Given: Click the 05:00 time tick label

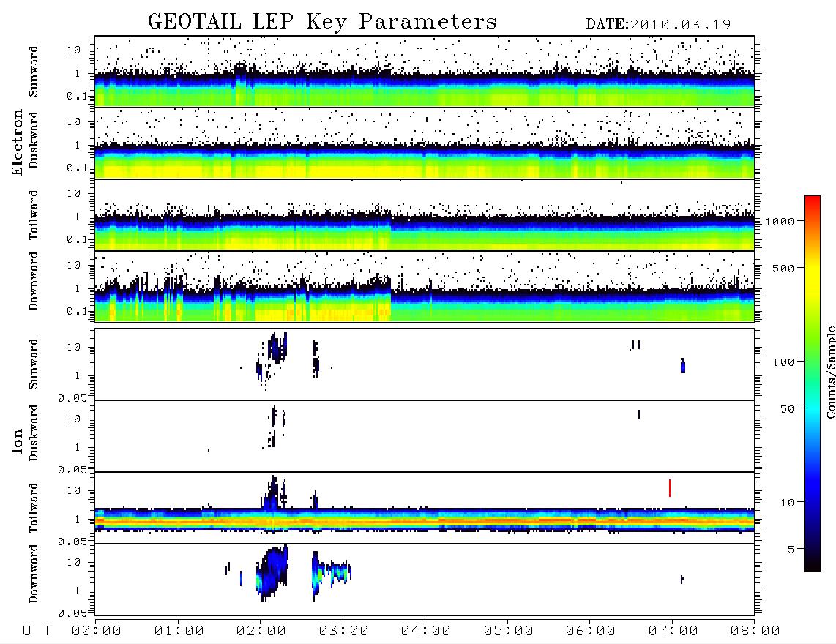Looking at the screenshot, I should click(509, 632).
